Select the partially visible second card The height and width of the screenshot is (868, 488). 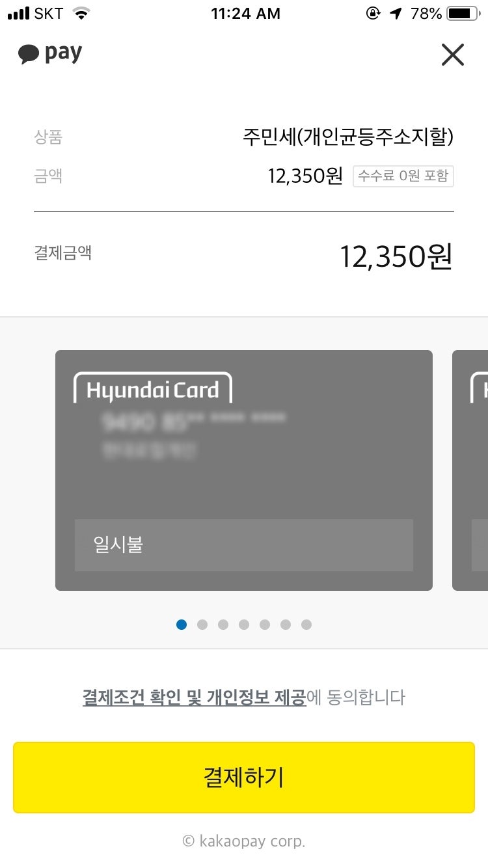coord(470,470)
